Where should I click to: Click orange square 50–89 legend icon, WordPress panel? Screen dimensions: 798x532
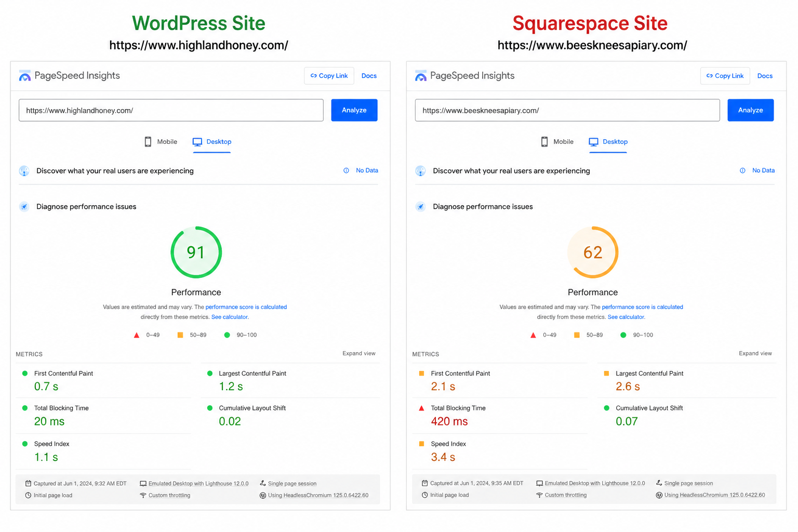[180, 335]
